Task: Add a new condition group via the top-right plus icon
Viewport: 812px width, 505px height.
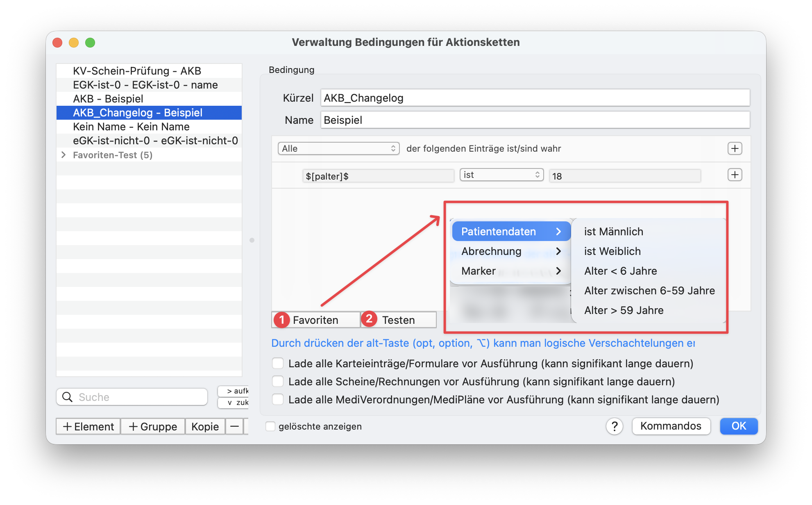Action: (735, 148)
